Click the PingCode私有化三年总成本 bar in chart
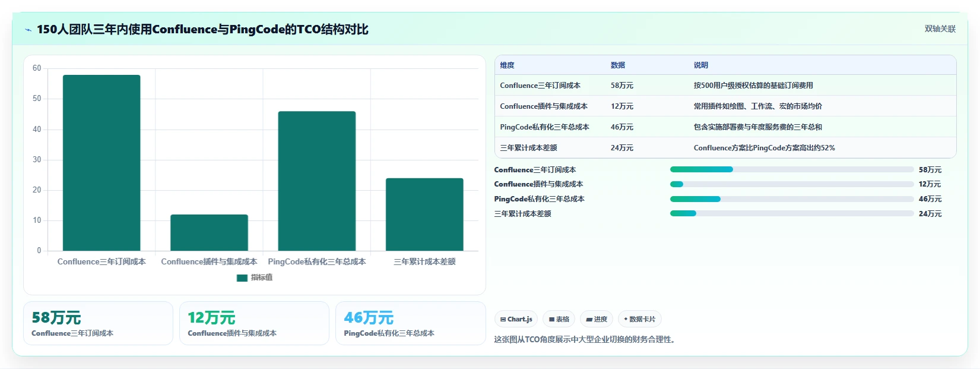 pyautogui.click(x=317, y=181)
